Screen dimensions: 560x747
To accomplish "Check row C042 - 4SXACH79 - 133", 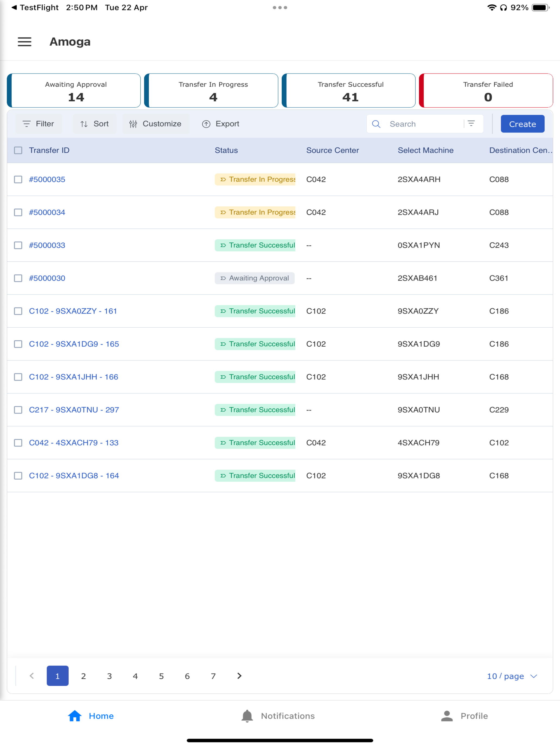I will (x=18, y=443).
